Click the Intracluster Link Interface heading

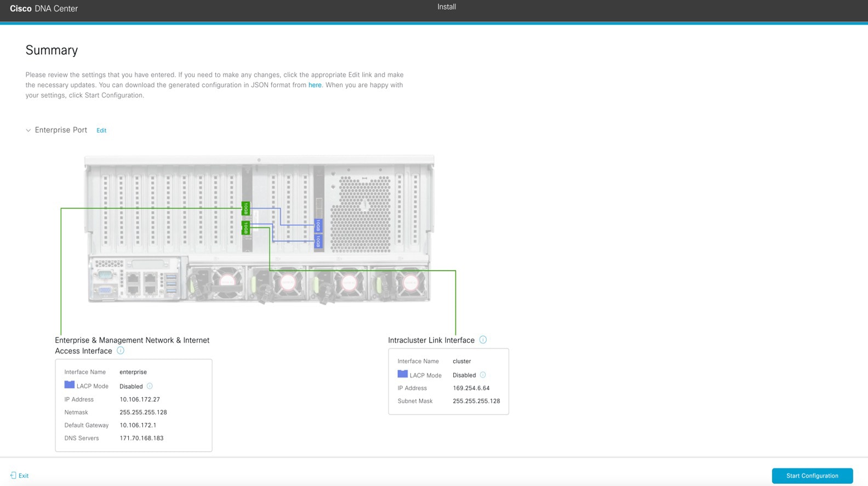[431, 340]
